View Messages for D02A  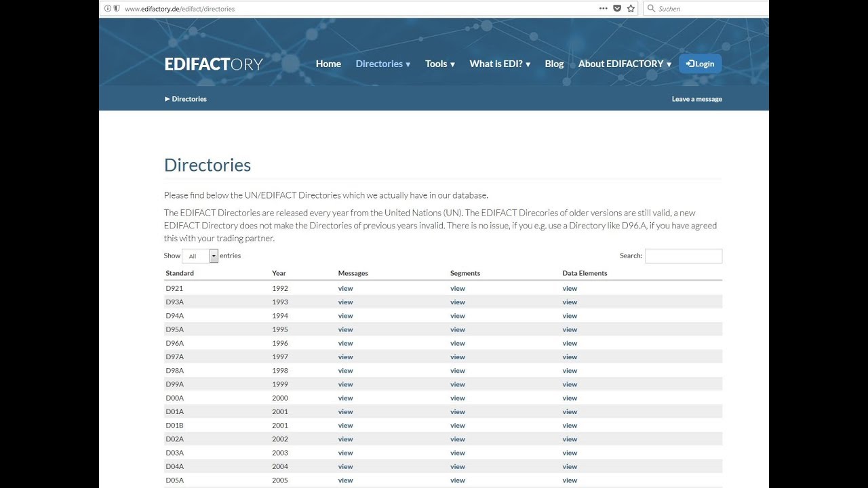[345, 439]
